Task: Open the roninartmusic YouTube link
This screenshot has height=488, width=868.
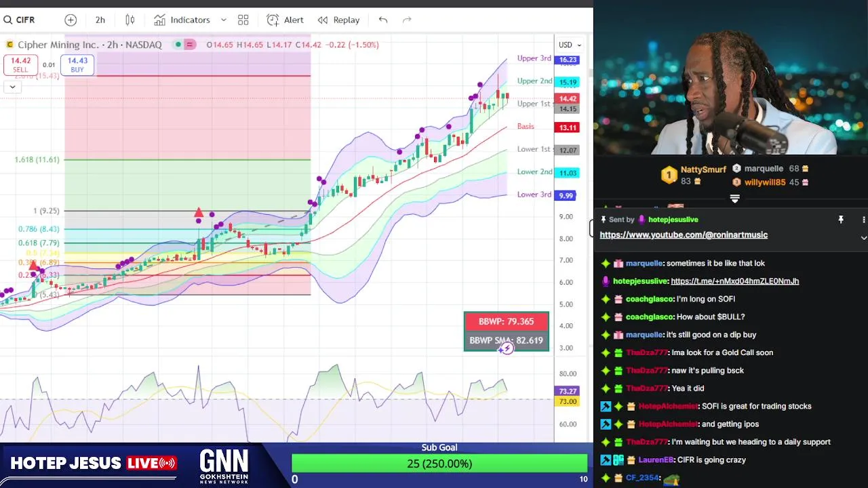Action: point(684,235)
